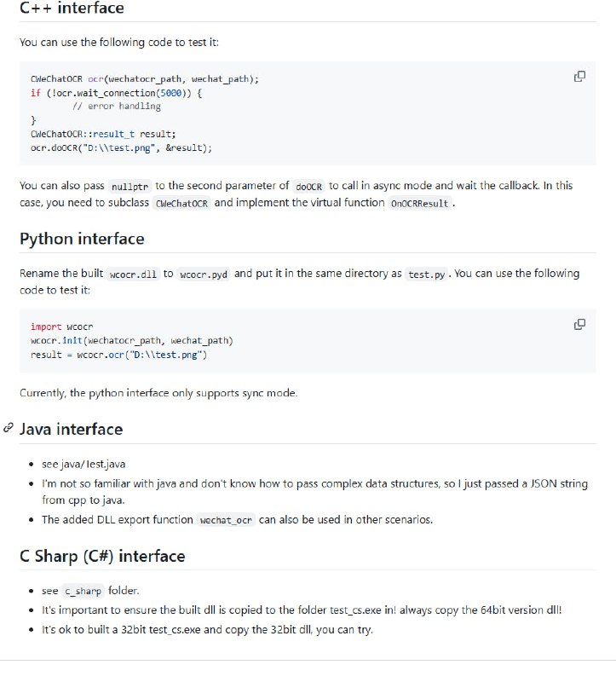Click the ocr.doOCR line in the C++ code
The image size is (616, 682).
[x=121, y=147]
